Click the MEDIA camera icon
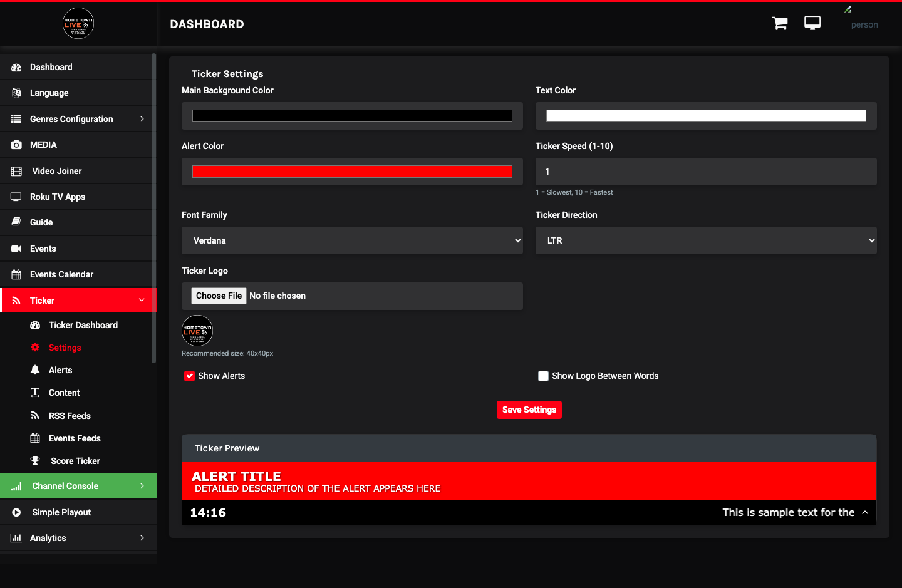The height and width of the screenshot is (588, 902). point(16,145)
